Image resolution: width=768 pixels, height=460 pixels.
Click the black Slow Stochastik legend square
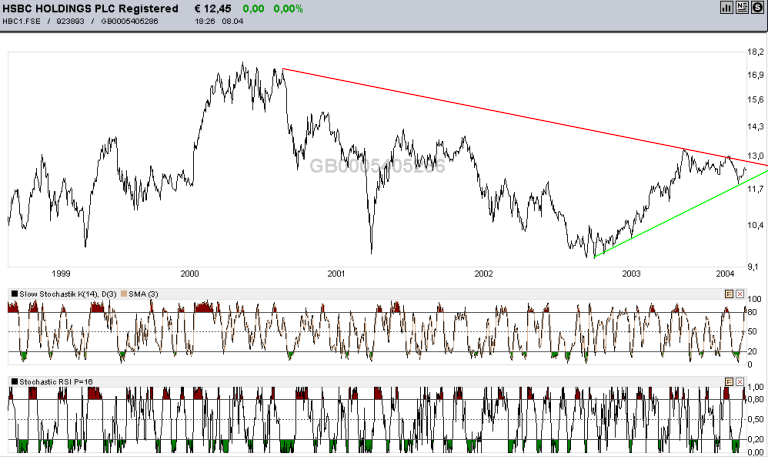pos(15,294)
